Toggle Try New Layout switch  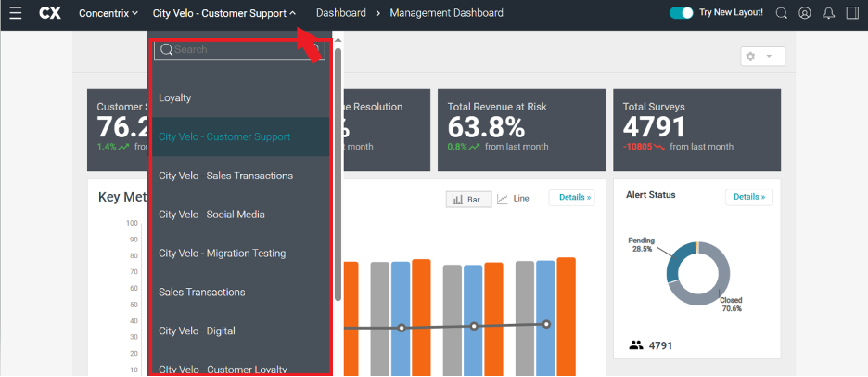[681, 13]
